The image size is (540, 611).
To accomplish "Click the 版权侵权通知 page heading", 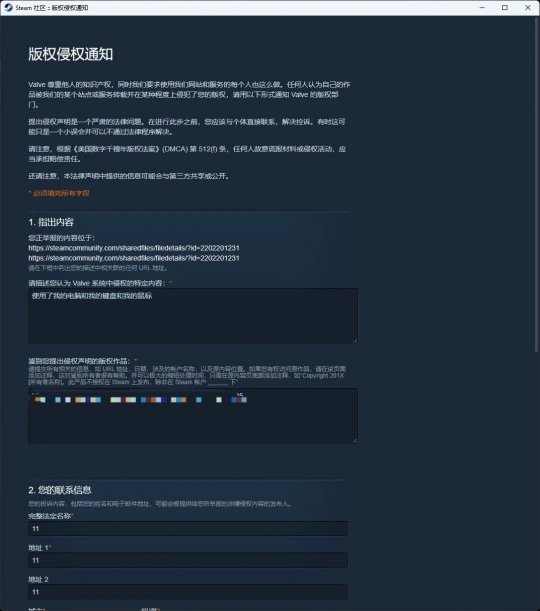I will coord(71,54).
